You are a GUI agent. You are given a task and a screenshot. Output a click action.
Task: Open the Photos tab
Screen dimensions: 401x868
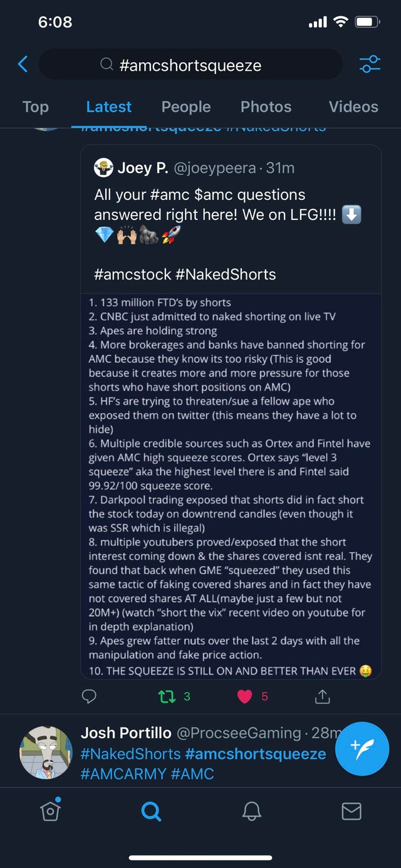click(x=266, y=107)
